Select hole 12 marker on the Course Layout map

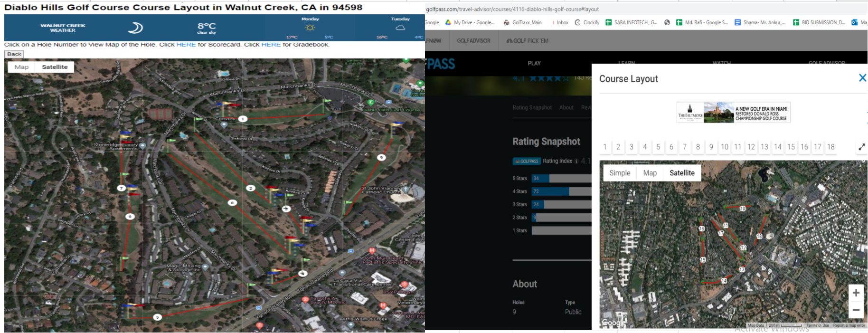click(744, 247)
